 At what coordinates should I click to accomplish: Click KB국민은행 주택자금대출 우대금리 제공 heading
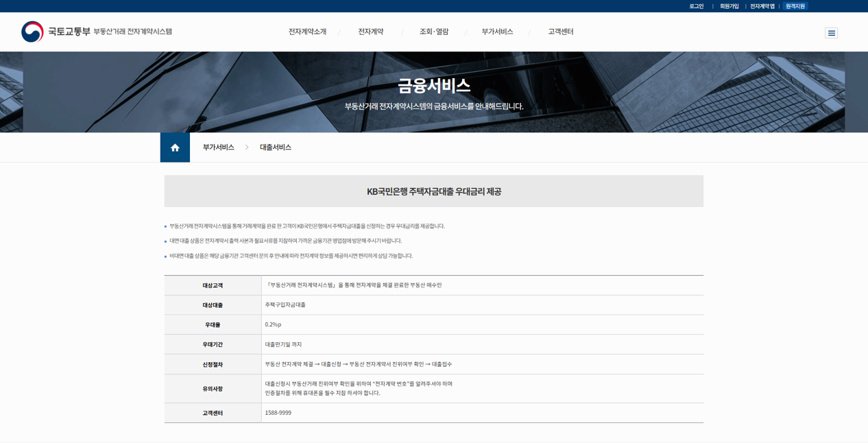(434, 191)
